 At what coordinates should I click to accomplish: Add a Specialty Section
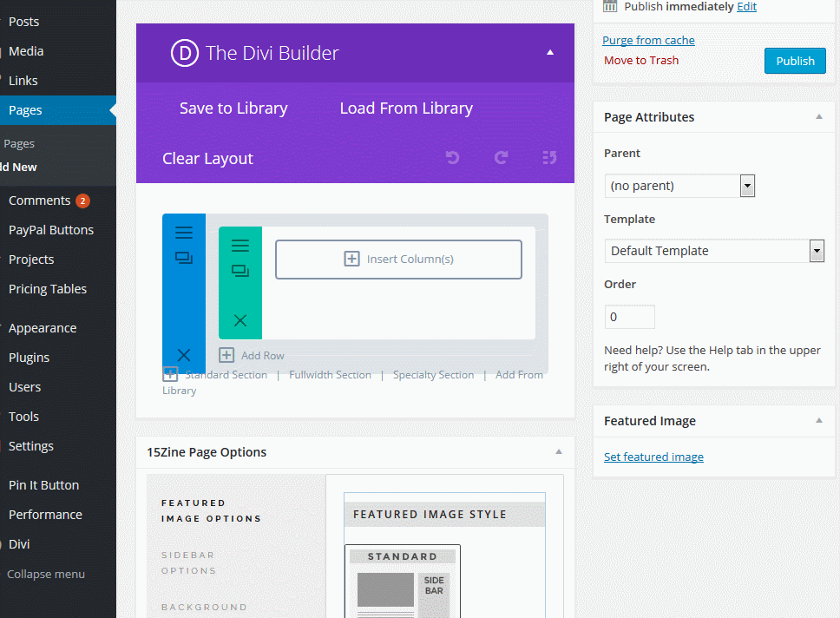(433, 375)
